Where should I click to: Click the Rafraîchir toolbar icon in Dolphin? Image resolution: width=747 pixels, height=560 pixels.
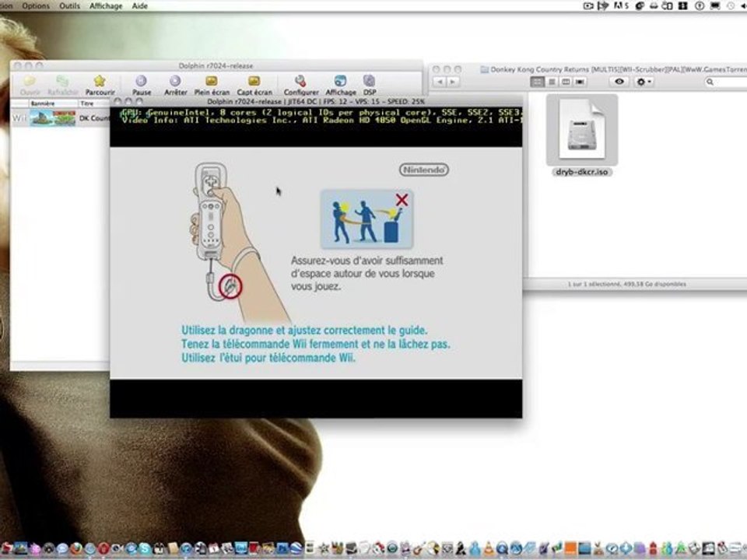[x=62, y=84]
